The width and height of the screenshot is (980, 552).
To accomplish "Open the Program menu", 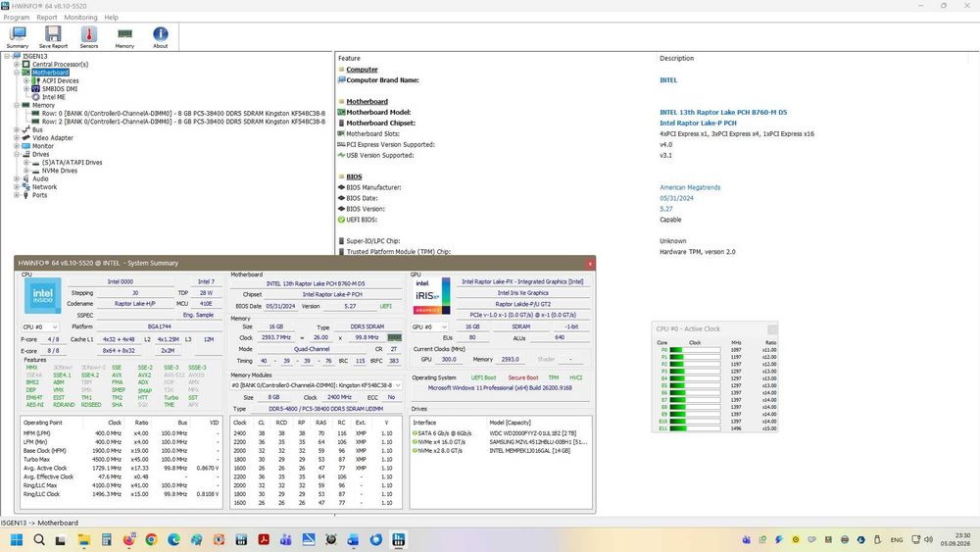I will click(x=17, y=18).
